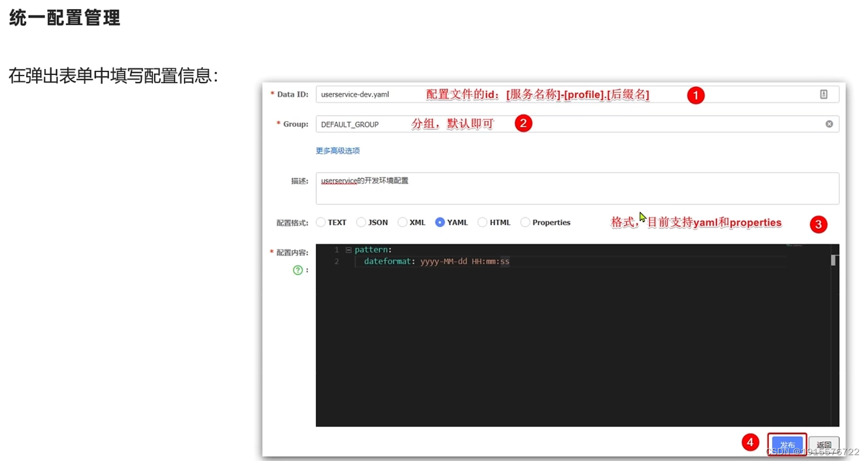Click 返回 to go back
868x461 pixels.
pos(823,445)
